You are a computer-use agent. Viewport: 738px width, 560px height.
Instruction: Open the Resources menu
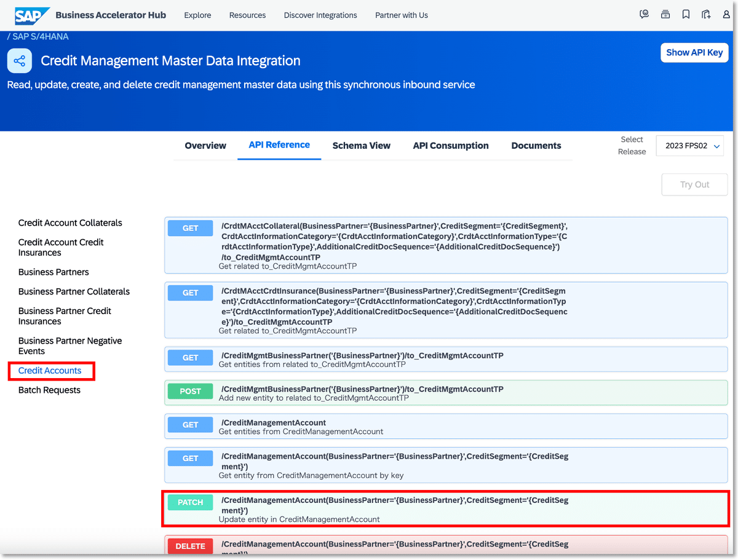[247, 15]
